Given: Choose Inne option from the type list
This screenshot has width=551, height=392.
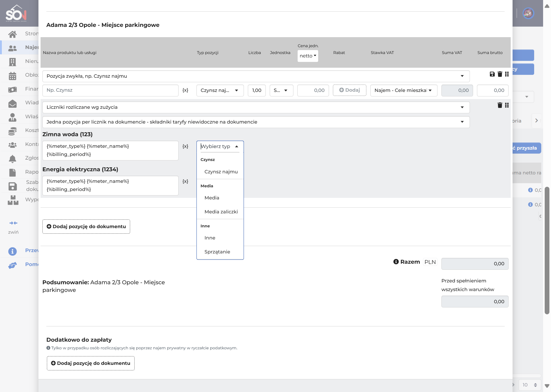Looking at the screenshot, I should pos(220,238).
